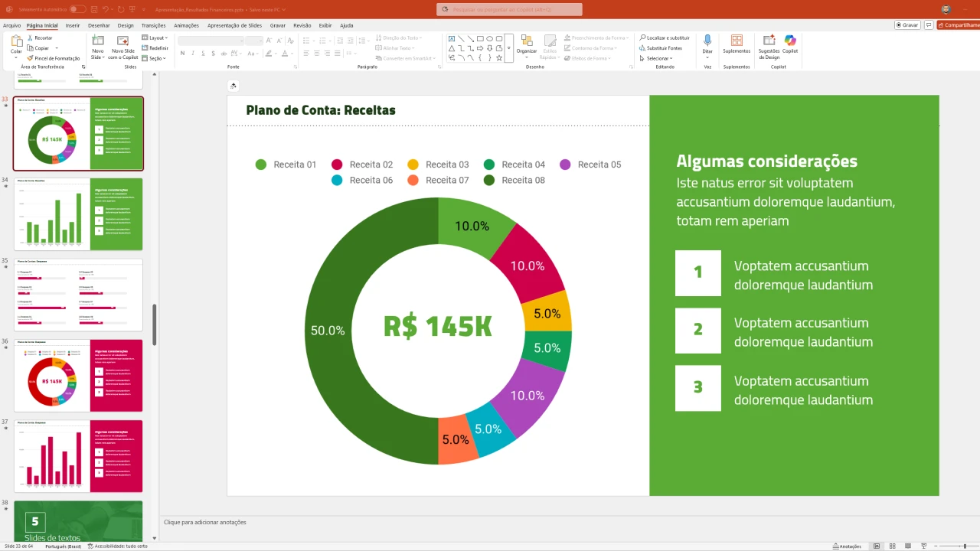Expand the Layout dropdown
The image size is (980, 551).
click(x=156, y=37)
